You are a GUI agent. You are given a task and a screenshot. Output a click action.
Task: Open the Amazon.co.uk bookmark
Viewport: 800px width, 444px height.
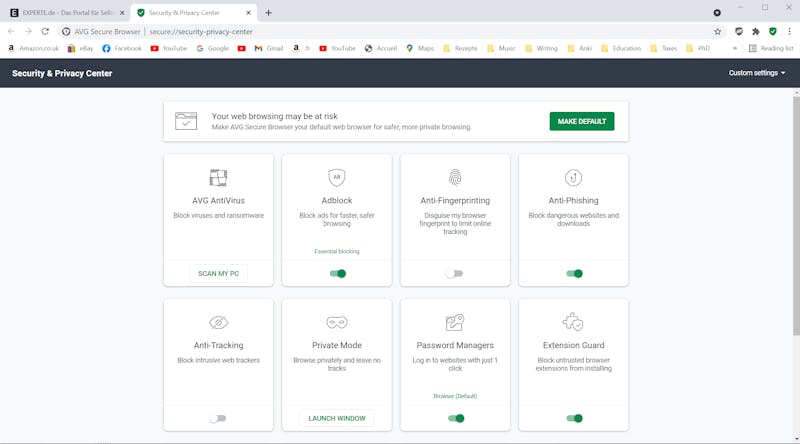34,48
